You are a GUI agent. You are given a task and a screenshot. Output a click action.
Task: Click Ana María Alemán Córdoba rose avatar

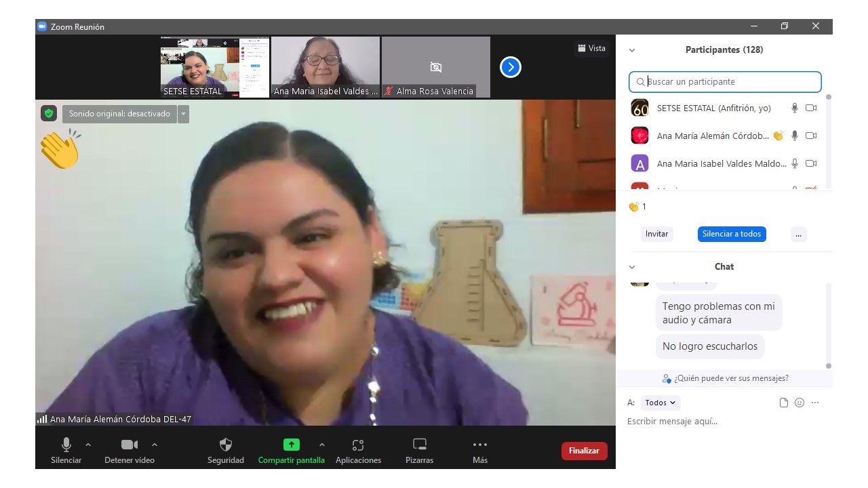(639, 136)
